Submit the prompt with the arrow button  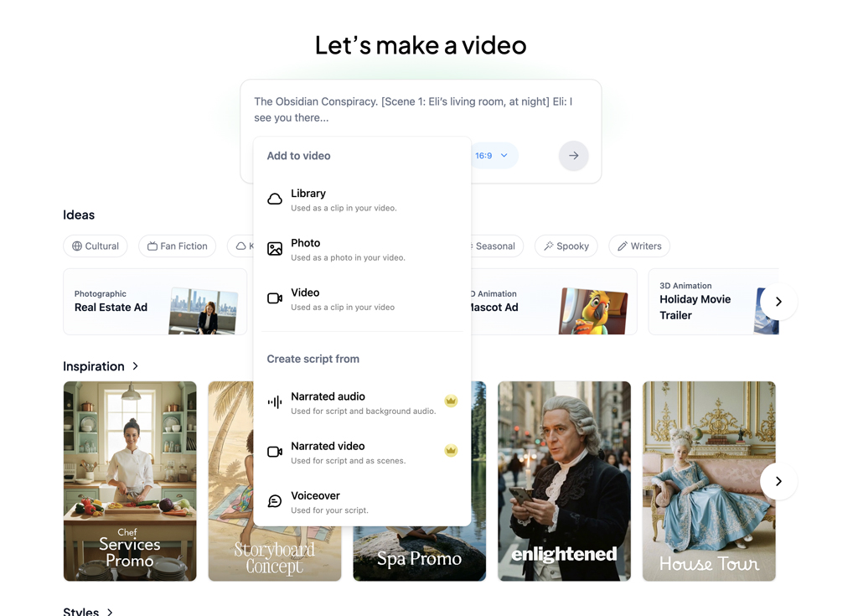click(573, 156)
